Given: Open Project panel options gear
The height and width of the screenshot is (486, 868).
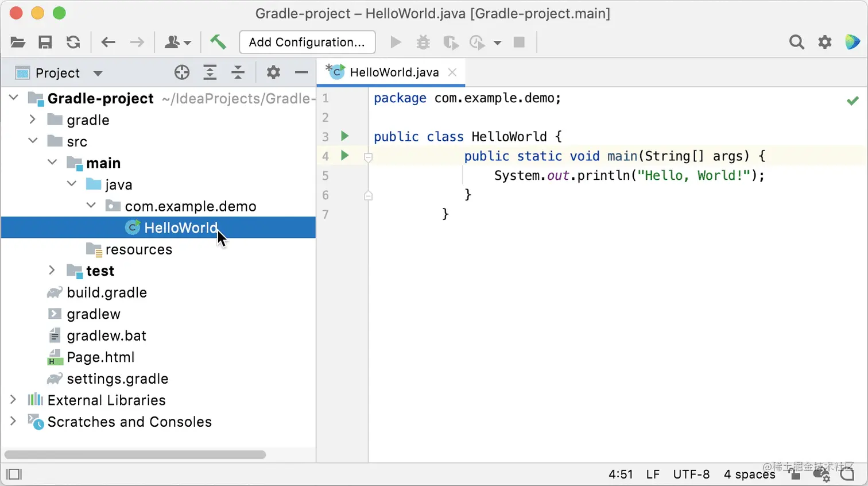Looking at the screenshot, I should (273, 72).
